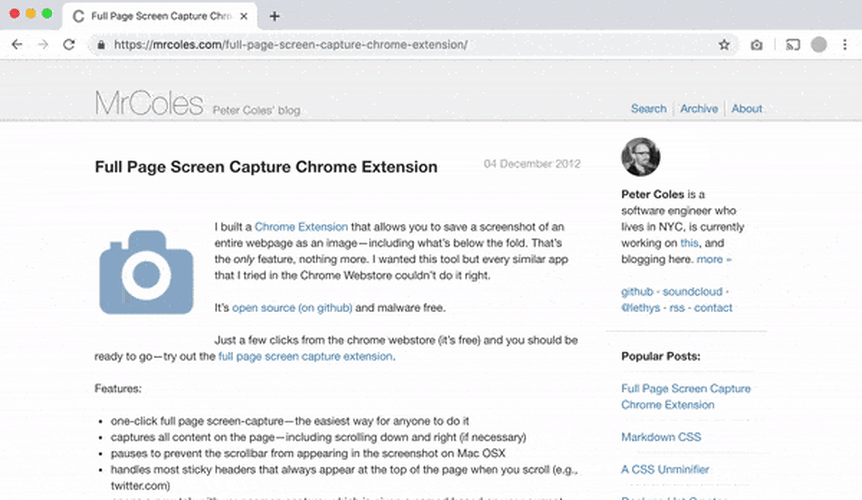Select the Full Page Screen Capture tab
This screenshot has height=500, width=862.
point(157,16)
